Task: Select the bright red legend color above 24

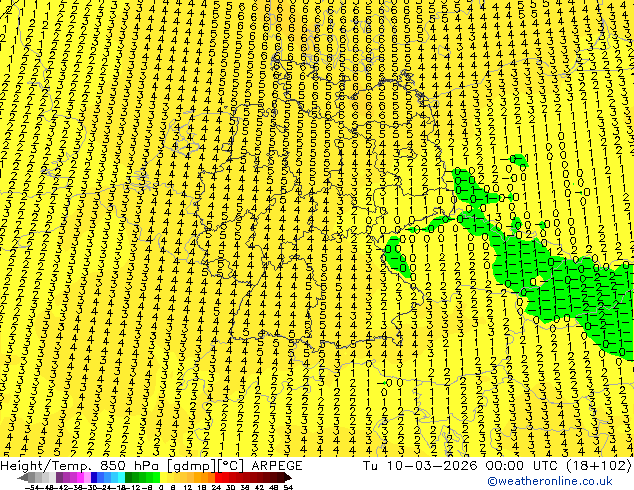Action: 218,477
